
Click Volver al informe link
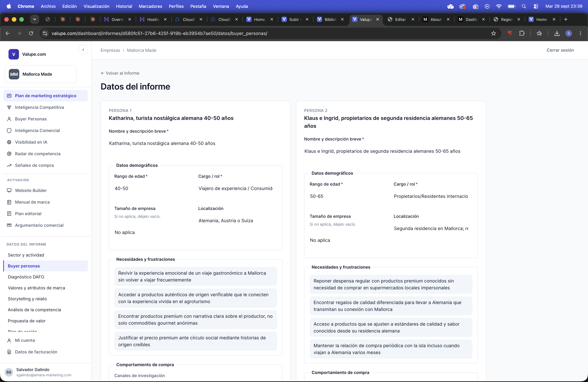[x=120, y=73]
